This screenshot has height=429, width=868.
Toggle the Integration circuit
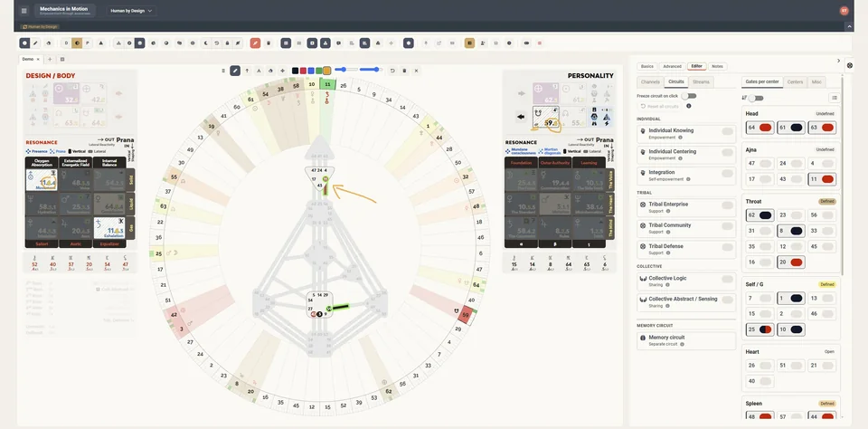[727, 174]
